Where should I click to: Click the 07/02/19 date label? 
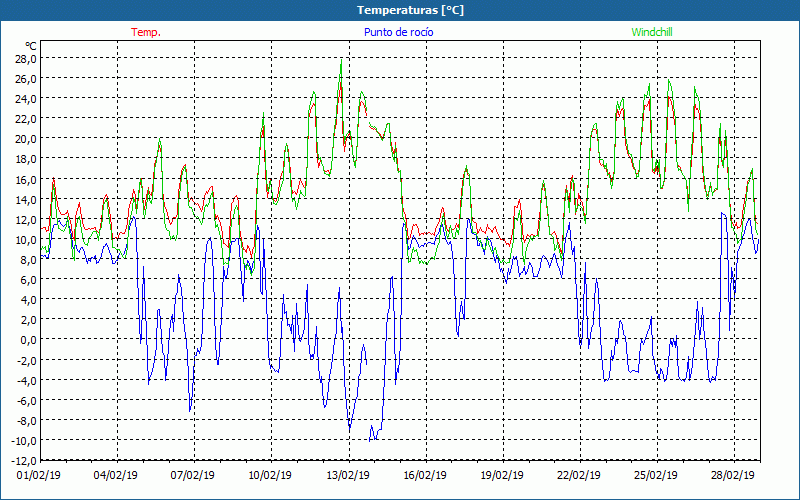click(x=193, y=475)
